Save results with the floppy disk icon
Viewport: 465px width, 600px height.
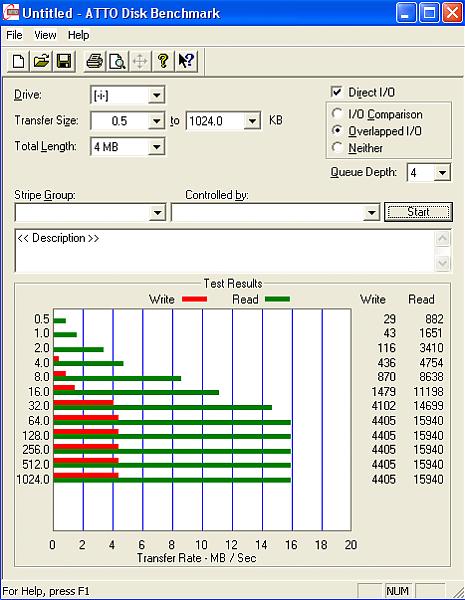point(64,61)
